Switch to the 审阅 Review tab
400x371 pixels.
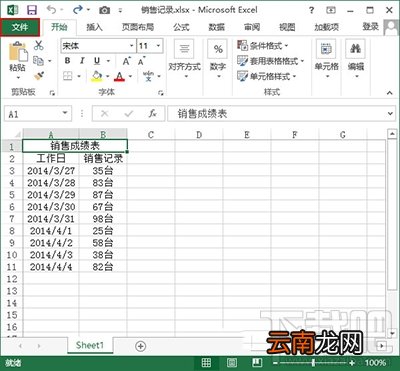click(252, 27)
